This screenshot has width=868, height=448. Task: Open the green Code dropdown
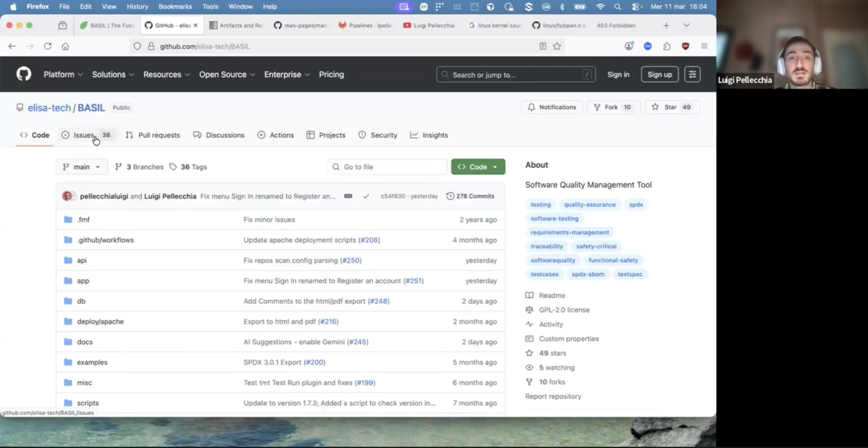coord(478,167)
